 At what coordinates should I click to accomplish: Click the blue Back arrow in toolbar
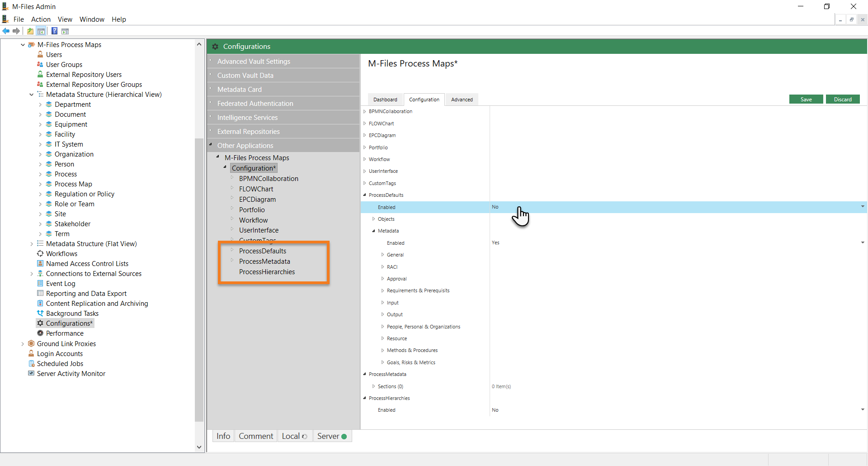point(6,31)
